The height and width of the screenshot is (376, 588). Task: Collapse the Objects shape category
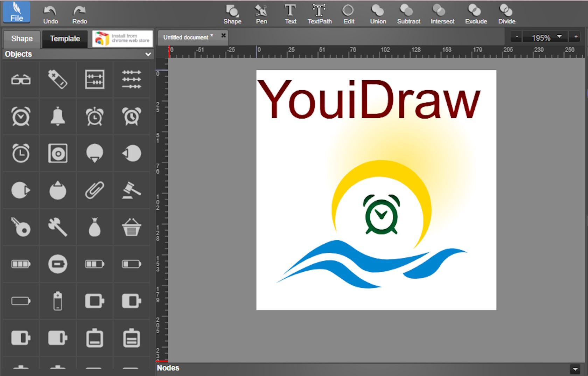pyautogui.click(x=148, y=54)
